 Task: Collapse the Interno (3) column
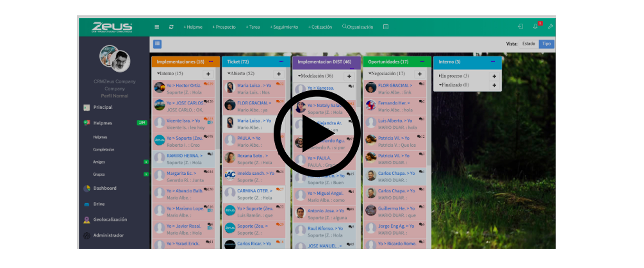point(493,62)
